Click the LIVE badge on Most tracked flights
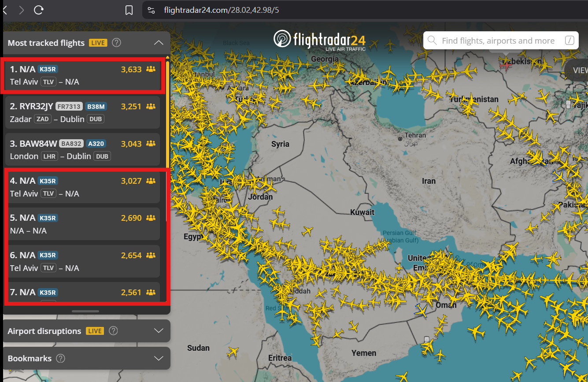Screen dimensions: 588x382 pyautogui.click(x=98, y=43)
